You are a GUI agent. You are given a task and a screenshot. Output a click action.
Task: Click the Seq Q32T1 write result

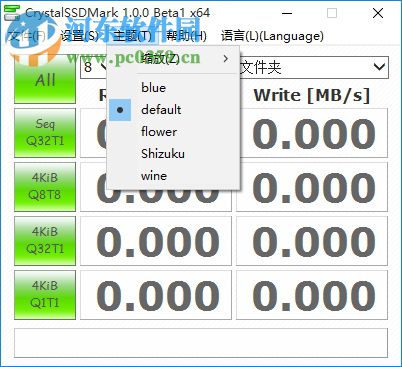pyautogui.click(x=312, y=133)
